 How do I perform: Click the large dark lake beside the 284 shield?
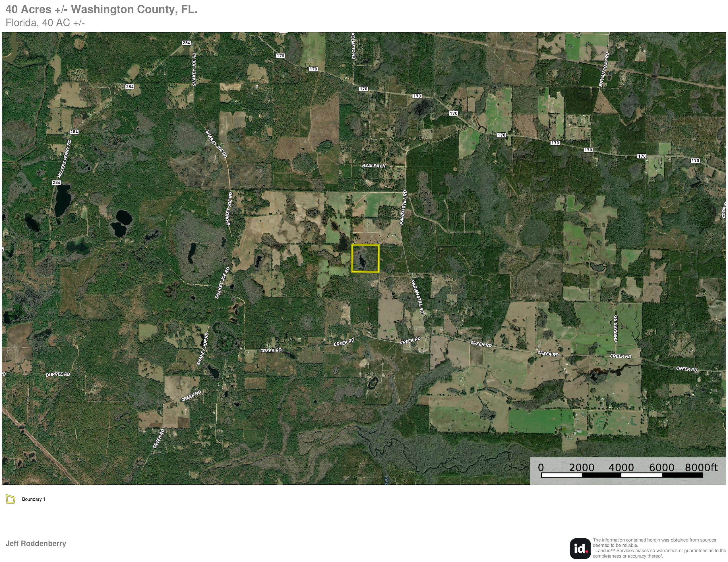[63, 200]
